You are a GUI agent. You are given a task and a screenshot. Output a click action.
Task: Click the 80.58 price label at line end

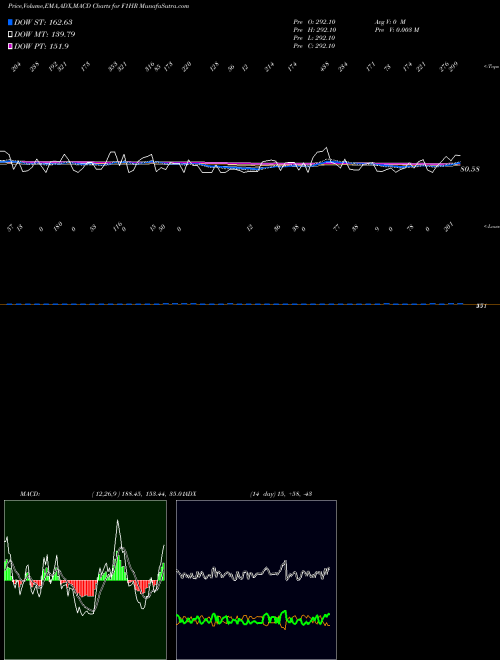coord(470,169)
